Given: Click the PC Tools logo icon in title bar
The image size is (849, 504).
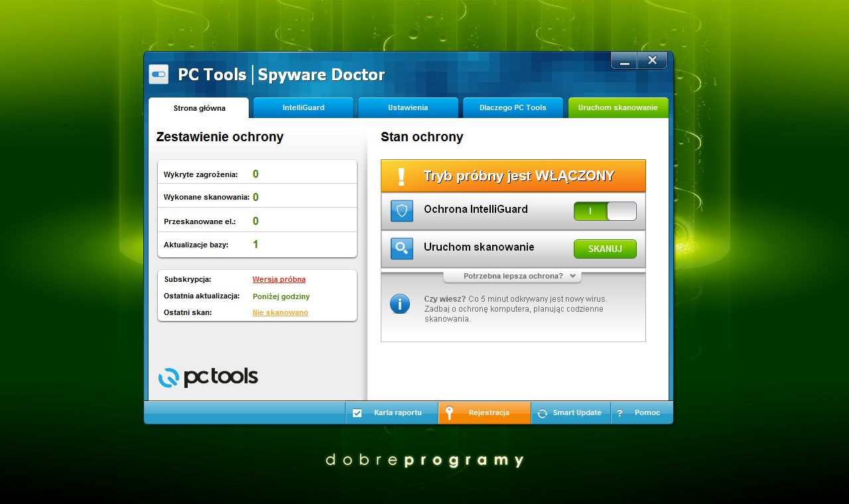Looking at the screenshot, I should pyautogui.click(x=159, y=74).
